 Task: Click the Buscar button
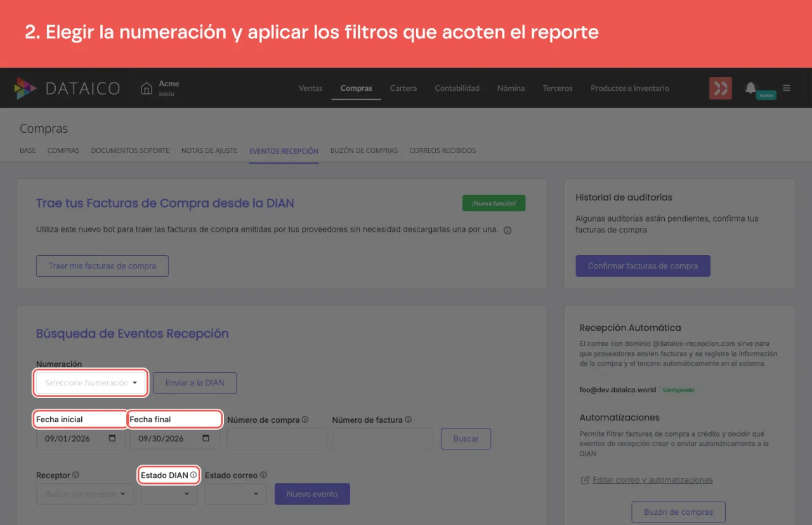coord(466,439)
